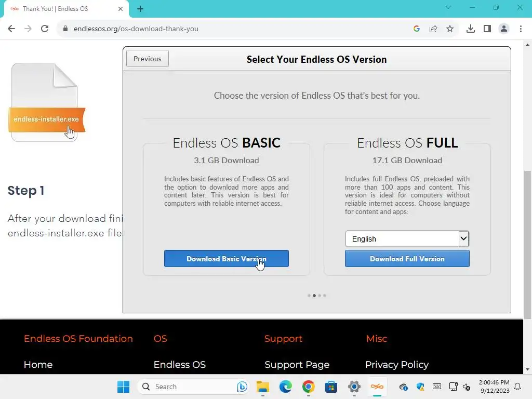Image resolution: width=532 pixels, height=399 pixels.
Task: Open the Support Page footer link
Action: [297, 364]
